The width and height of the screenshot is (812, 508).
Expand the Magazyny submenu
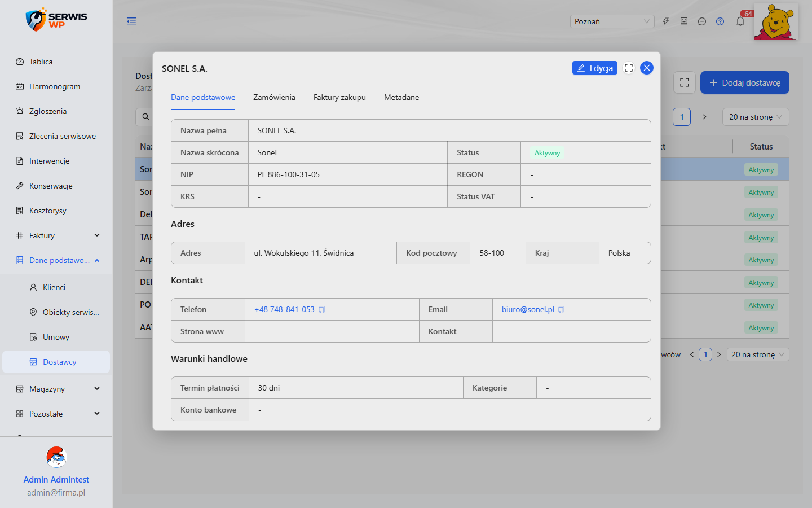[x=56, y=389]
